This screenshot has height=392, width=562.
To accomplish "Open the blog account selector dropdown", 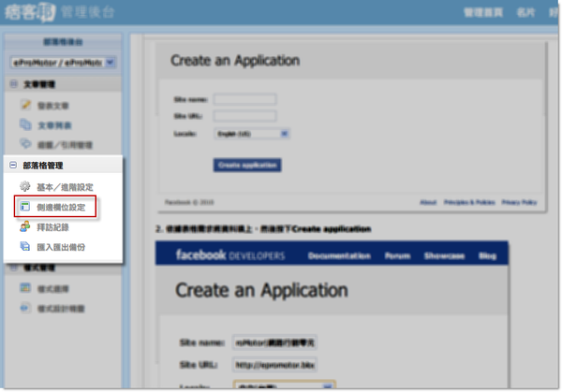I will point(63,63).
